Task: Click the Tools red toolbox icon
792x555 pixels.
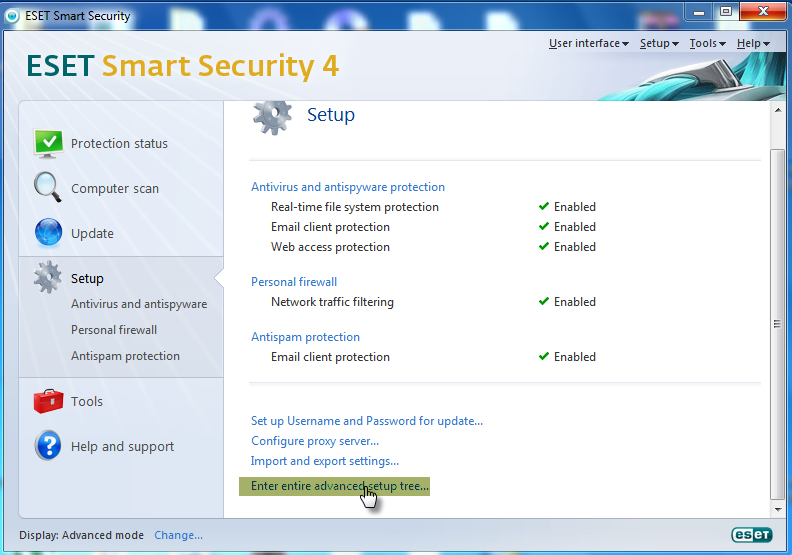Action: tap(48, 401)
